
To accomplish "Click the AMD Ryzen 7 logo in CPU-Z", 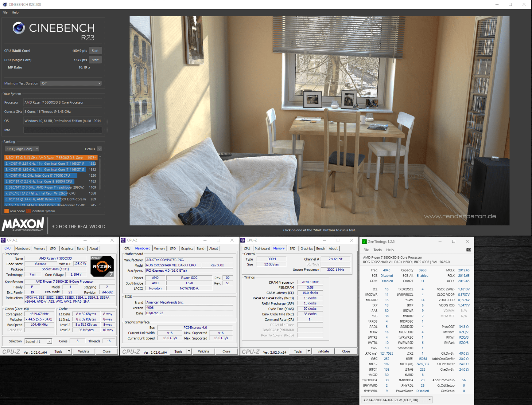I will (102, 266).
